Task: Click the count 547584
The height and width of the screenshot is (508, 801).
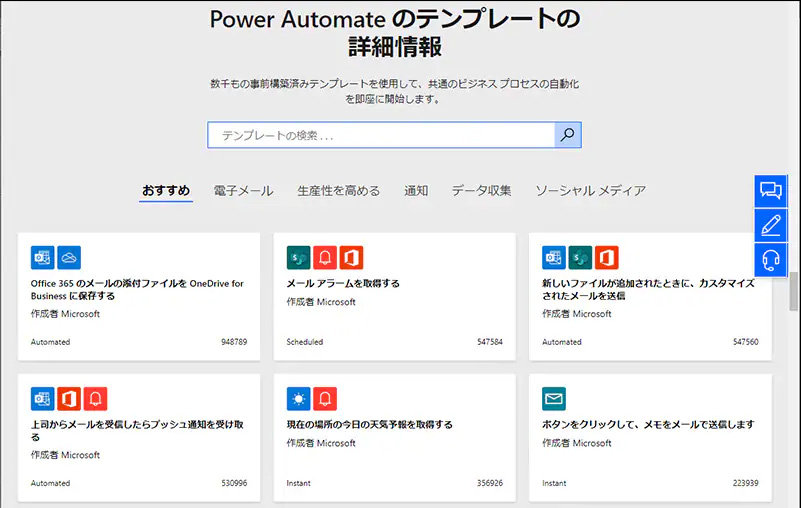Action: click(490, 342)
